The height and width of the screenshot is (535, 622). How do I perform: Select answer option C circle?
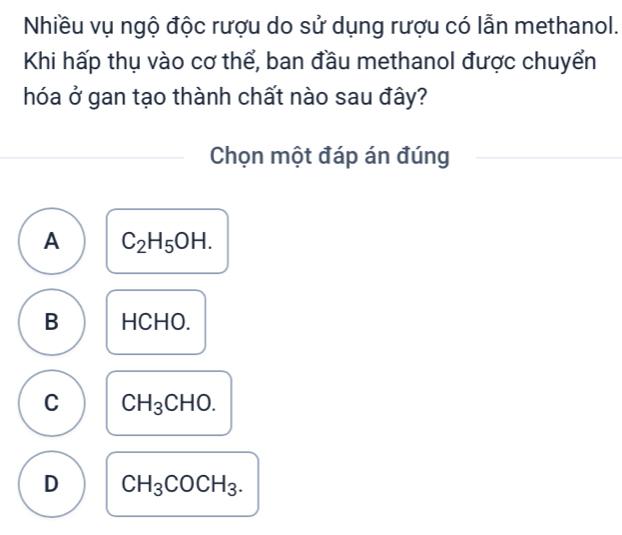click(53, 403)
